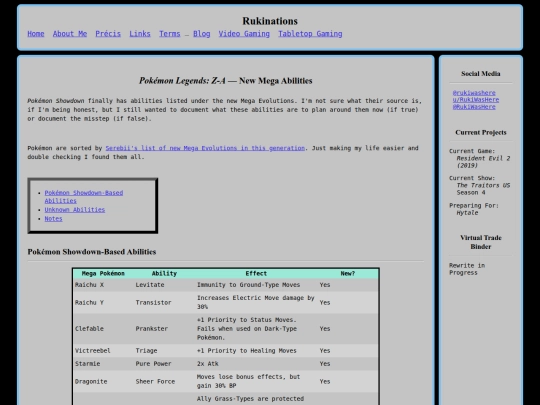Viewport: 540px width, 405px height.
Task: Select the Rewrite in Progress text
Action: tap(467, 269)
